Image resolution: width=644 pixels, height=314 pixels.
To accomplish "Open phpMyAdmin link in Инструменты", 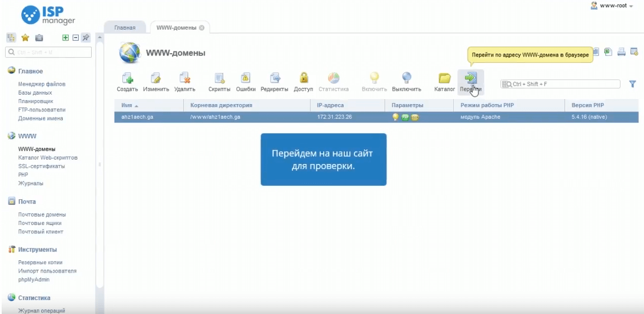I will click(x=35, y=279).
